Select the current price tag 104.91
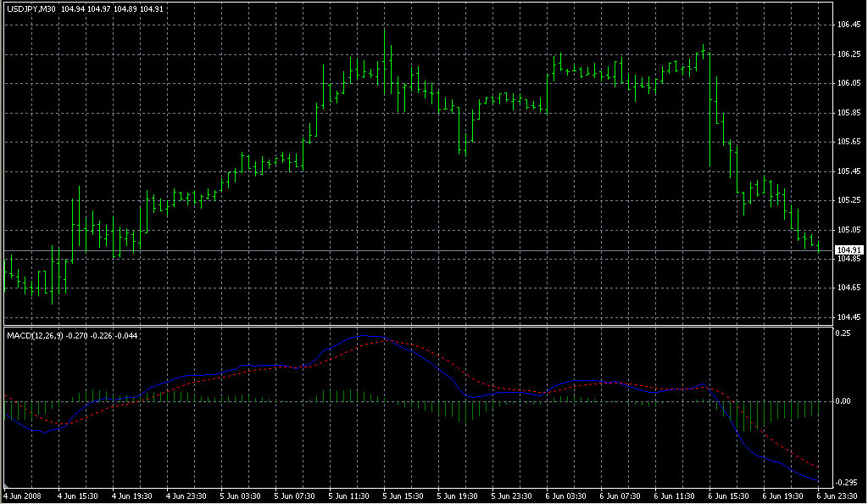 (849, 250)
